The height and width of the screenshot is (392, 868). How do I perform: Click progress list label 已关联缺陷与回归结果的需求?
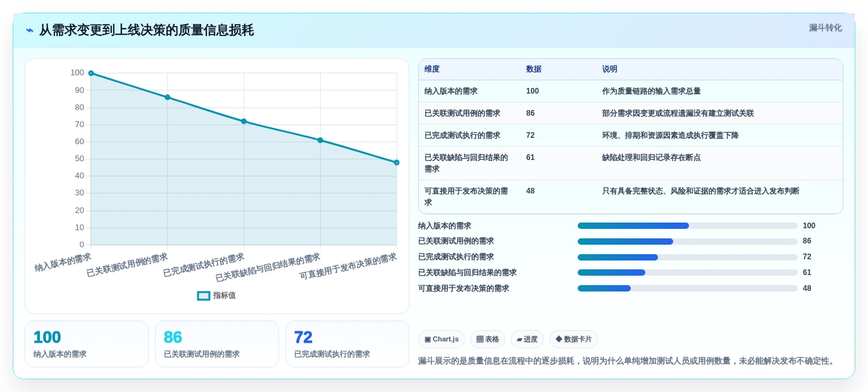click(x=468, y=273)
